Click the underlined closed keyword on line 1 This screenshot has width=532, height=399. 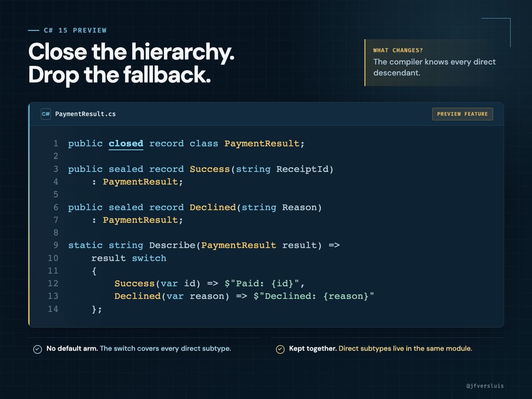click(126, 144)
